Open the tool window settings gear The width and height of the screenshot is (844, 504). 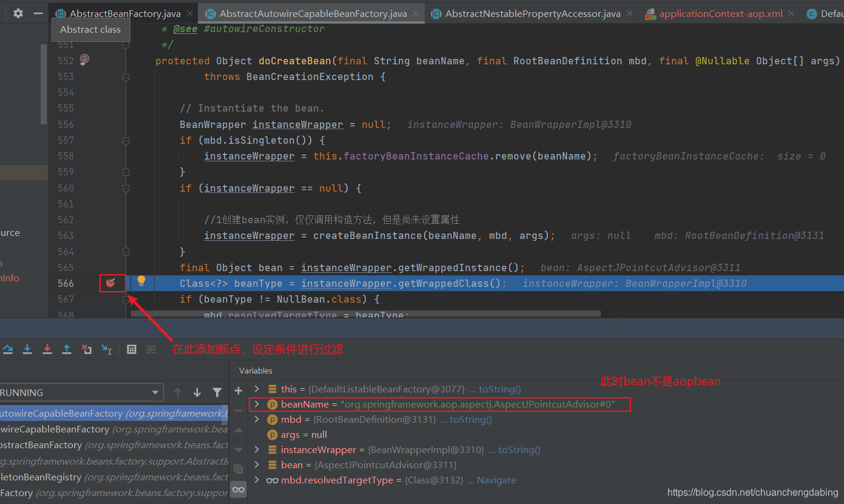tap(18, 13)
